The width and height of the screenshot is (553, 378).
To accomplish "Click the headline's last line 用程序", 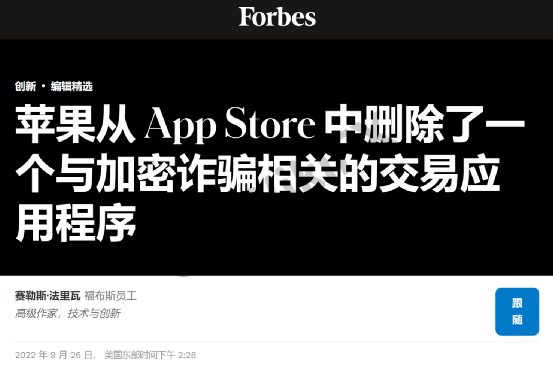I will coord(76,222).
